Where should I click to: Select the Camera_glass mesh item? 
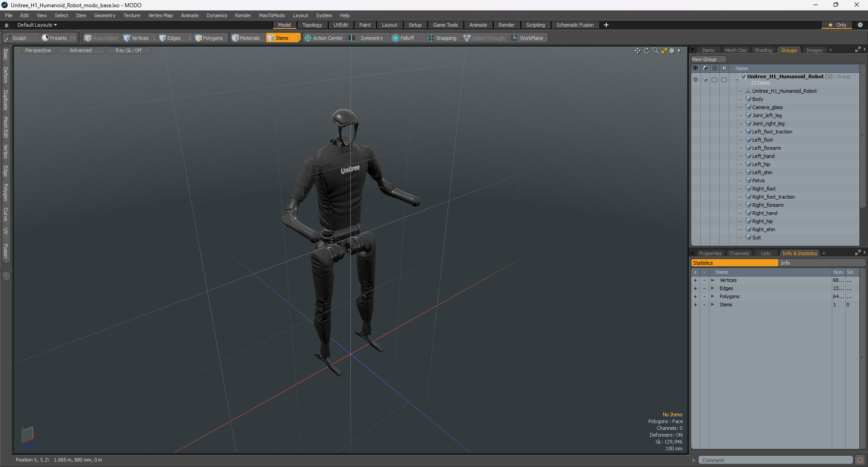(x=767, y=107)
